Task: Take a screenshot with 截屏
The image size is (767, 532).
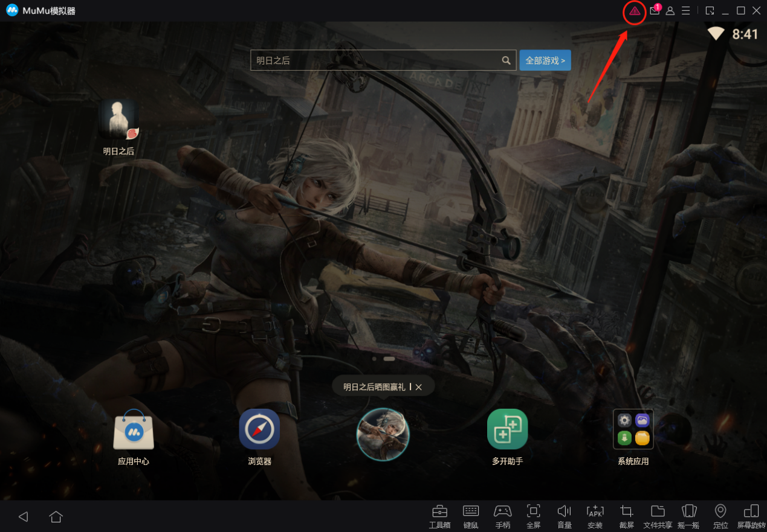Action: pos(627,516)
